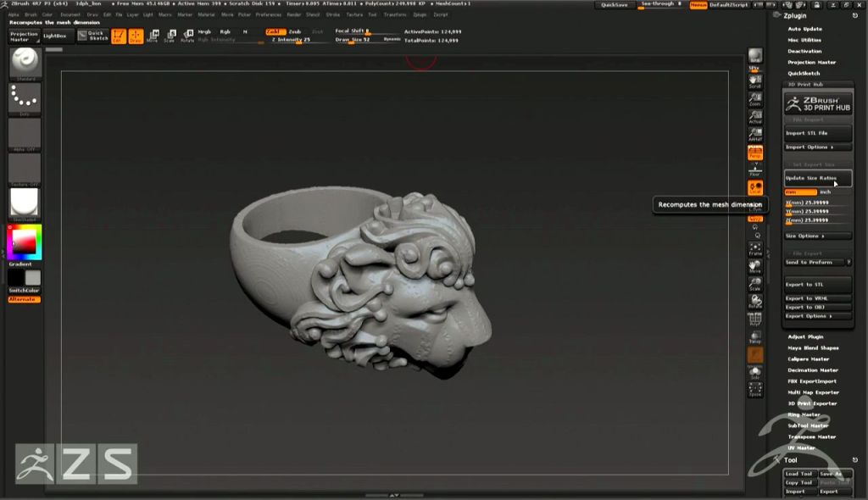This screenshot has width=868, height=500.
Task: Open the Alpha Off slot
Action: click(x=25, y=135)
